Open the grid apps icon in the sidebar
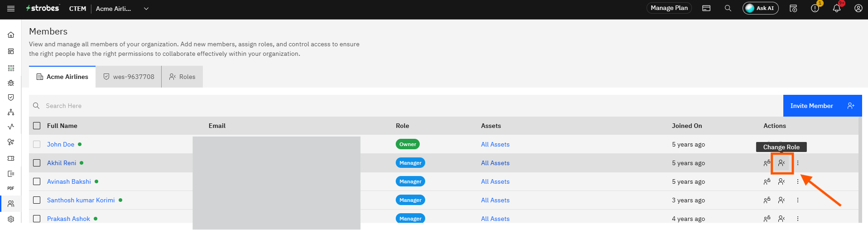Image resolution: width=868 pixels, height=230 pixels. click(11, 68)
